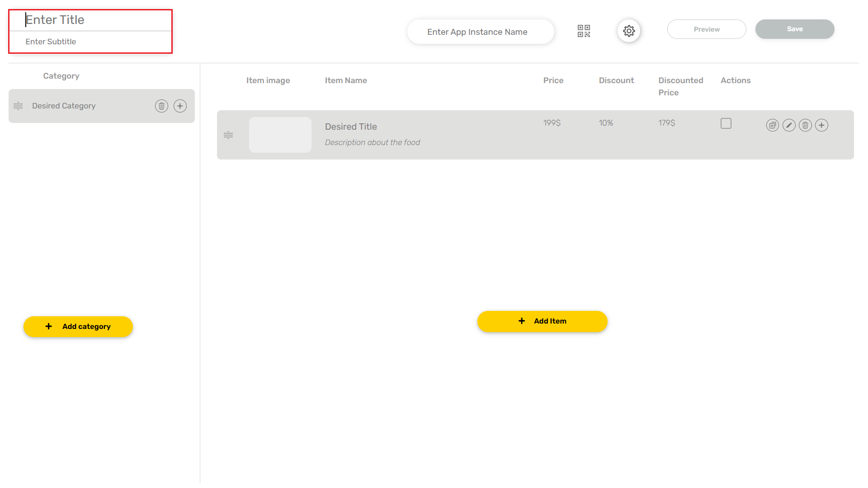Viewport: 868px width, 488px height.
Task: Click the Save button
Action: 794,29
